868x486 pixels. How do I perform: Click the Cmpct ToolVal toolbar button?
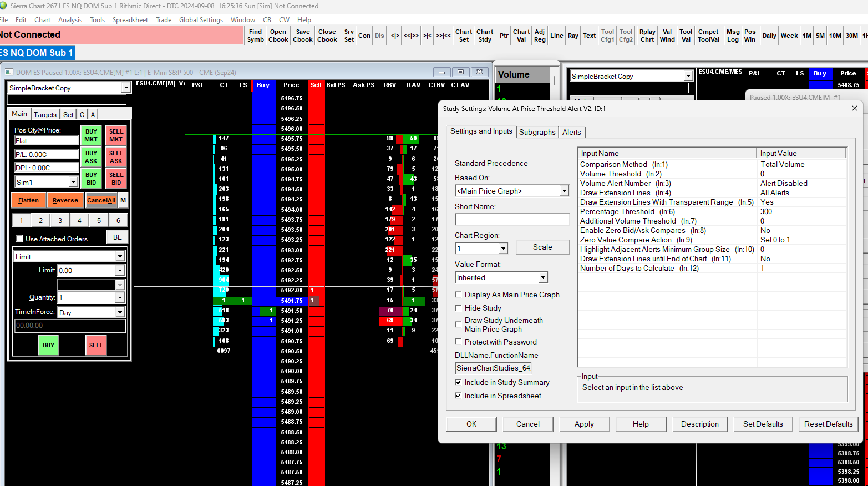click(x=708, y=36)
